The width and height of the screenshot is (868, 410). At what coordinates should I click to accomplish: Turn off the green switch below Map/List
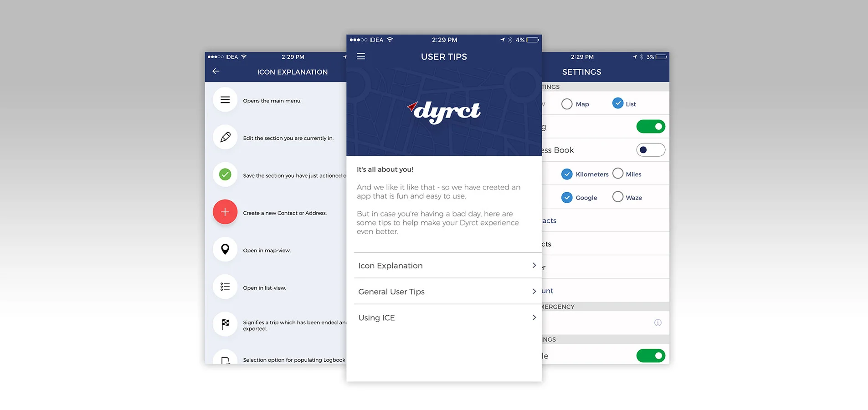tap(650, 127)
